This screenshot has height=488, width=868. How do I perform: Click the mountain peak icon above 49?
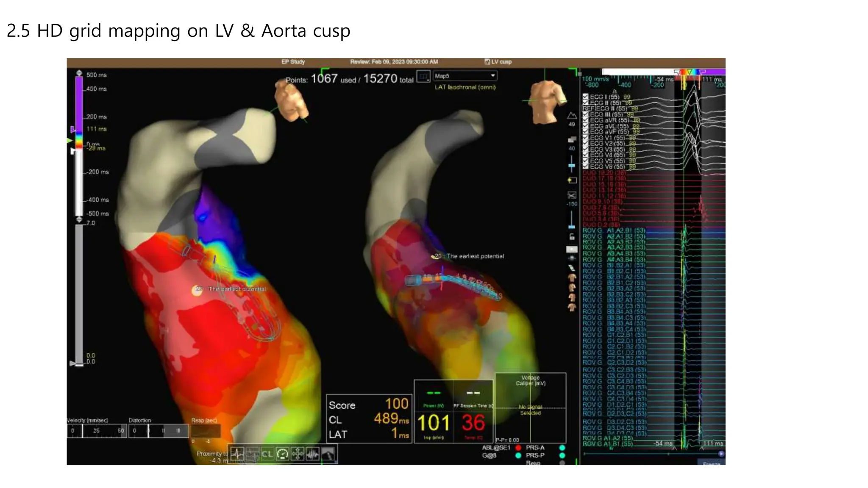[572, 116]
